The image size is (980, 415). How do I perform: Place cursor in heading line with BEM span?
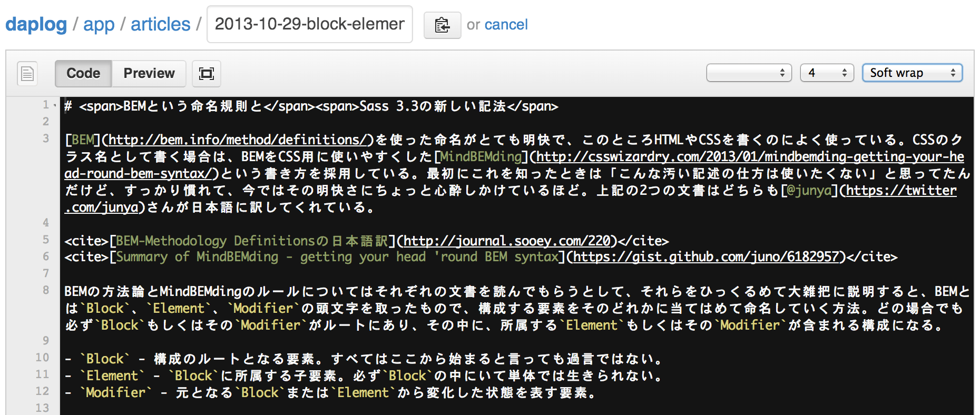click(x=311, y=106)
